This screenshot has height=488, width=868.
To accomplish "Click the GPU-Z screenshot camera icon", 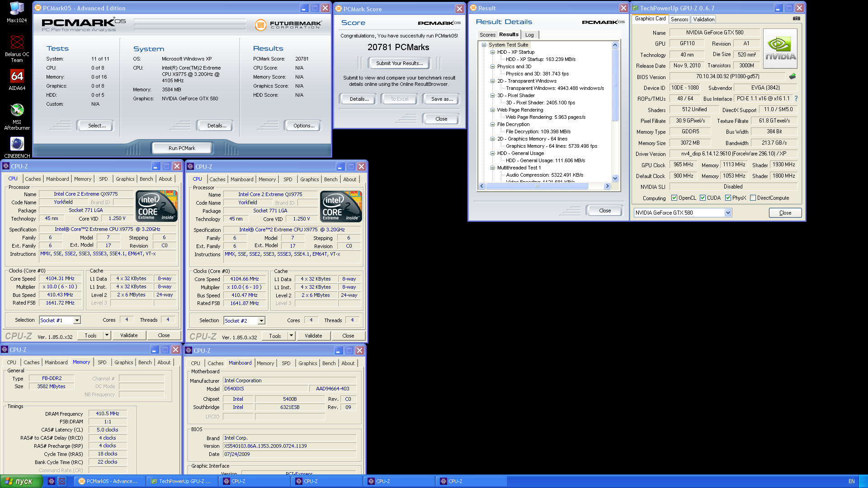I will (797, 19).
